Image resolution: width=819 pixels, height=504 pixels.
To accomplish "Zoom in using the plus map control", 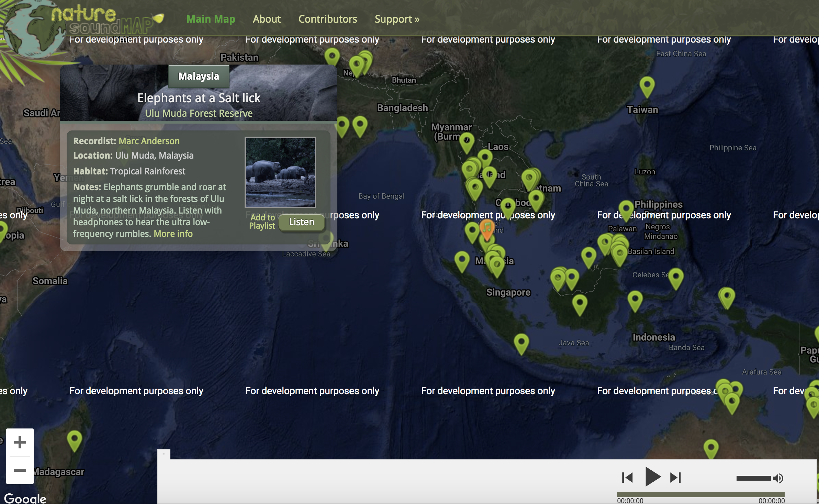I will [x=20, y=442].
